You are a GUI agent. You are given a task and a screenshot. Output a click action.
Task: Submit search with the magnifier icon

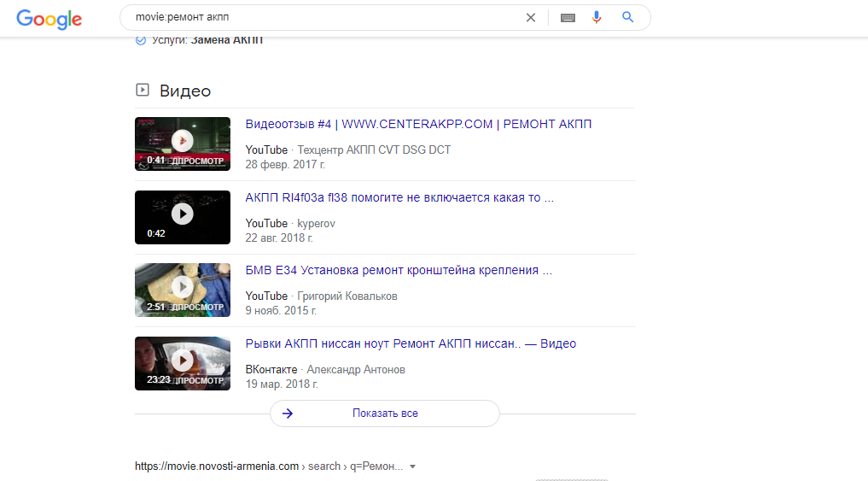point(628,17)
